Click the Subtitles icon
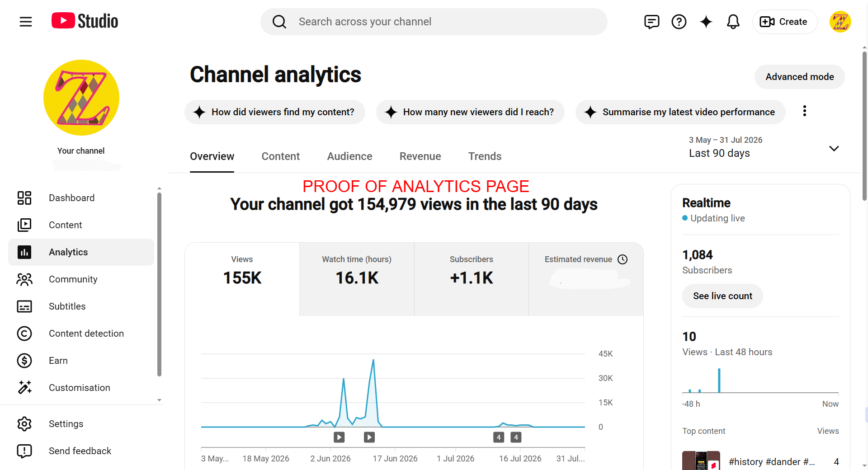 click(24, 306)
